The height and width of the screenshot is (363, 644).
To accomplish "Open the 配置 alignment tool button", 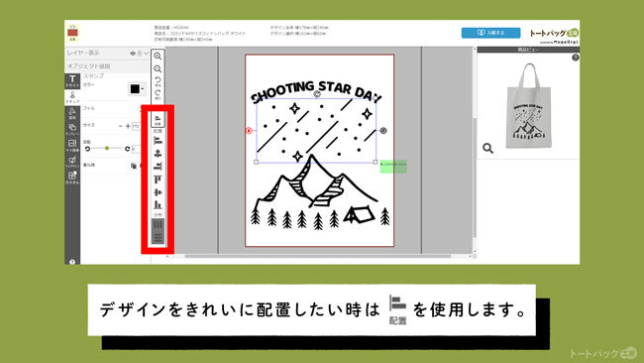I will point(158,120).
